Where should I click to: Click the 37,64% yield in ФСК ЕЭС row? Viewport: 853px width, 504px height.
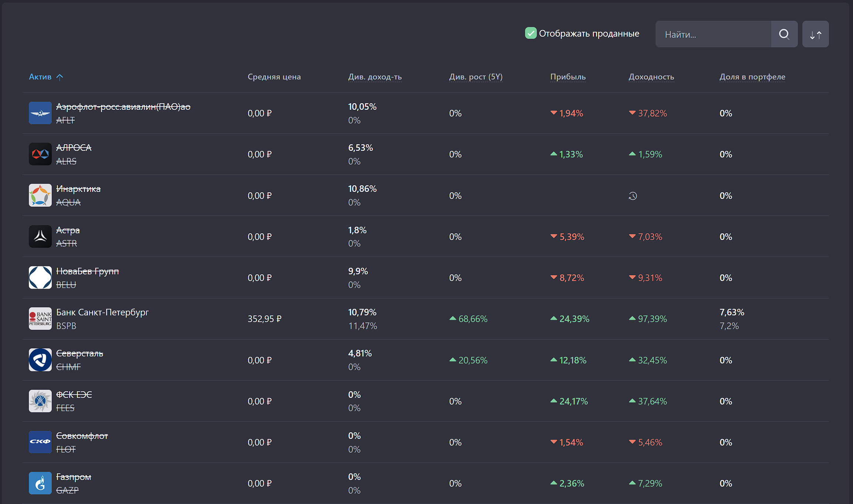[x=653, y=401]
